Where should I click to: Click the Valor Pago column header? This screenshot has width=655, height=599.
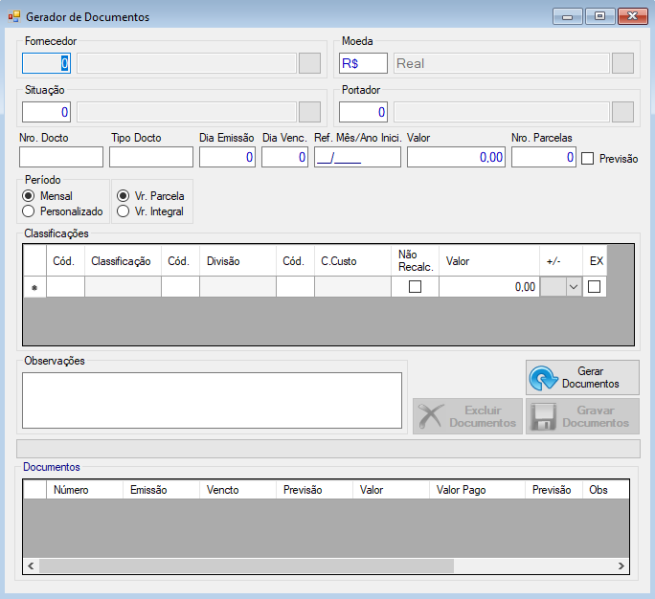[x=477, y=490]
